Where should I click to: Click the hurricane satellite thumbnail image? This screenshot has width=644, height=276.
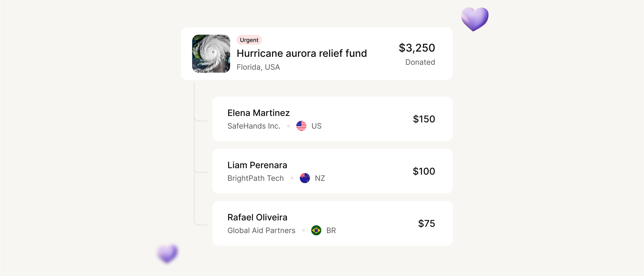coord(211,53)
